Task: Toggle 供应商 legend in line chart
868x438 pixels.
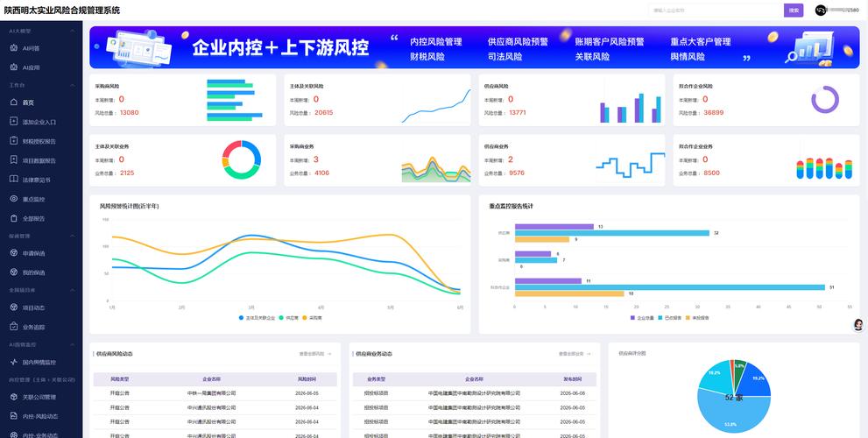Action: point(288,318)
